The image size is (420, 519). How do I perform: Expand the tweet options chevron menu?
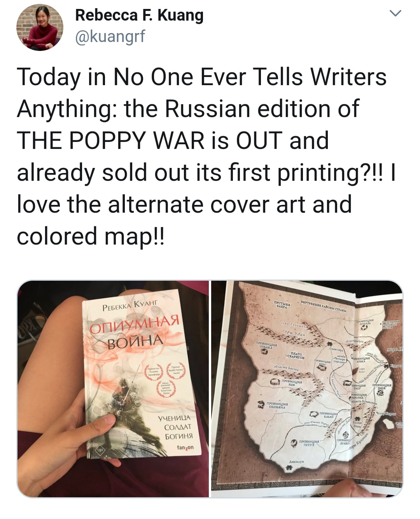pyautogui.click(x=395, y=13)
